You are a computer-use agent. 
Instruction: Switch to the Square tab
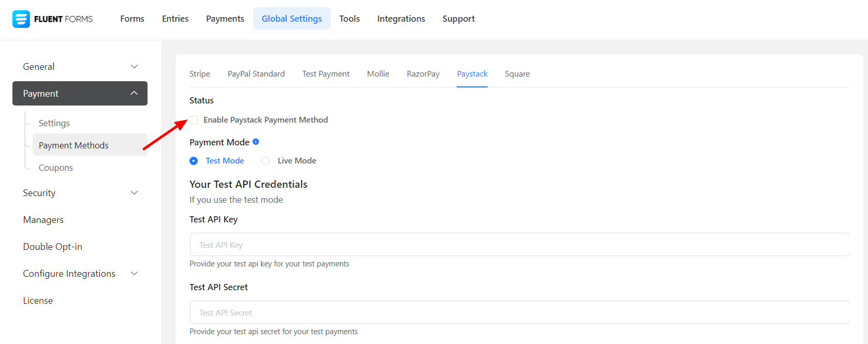tap(517, 74)
